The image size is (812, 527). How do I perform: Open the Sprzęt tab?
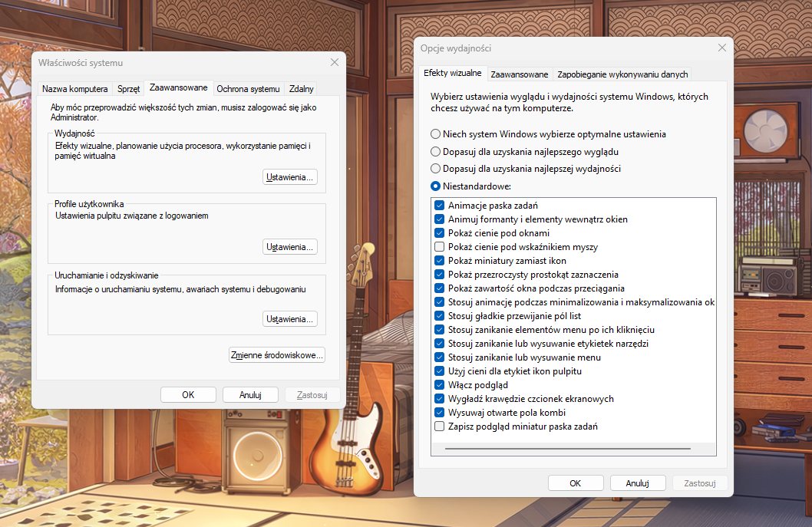click(x=128, y=89)
